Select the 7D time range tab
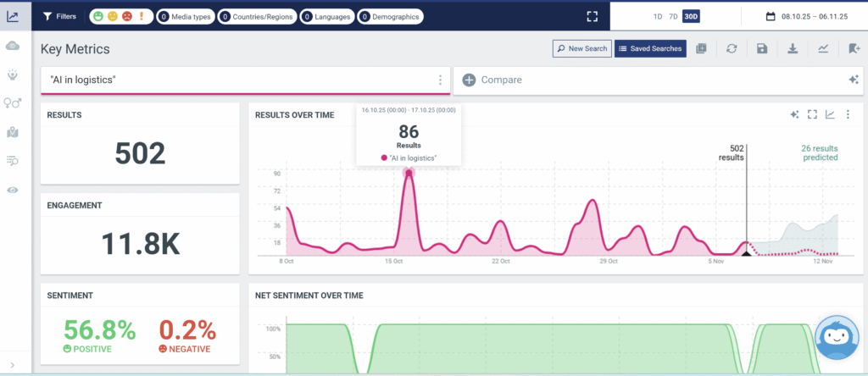Image resolution: width=868 pixels, height=376 pixels. (x=673, y=16)
